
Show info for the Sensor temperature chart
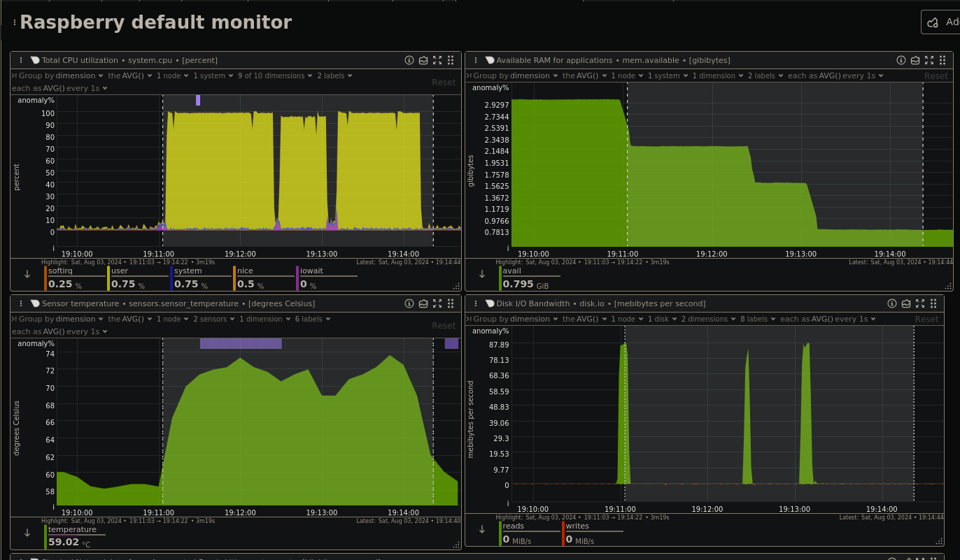(409, 303)
